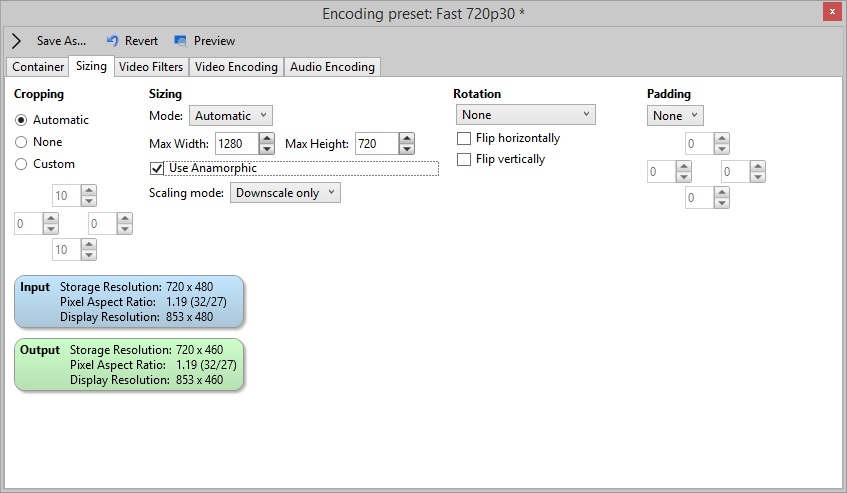Click the Max Width input field

coord(237,144)
